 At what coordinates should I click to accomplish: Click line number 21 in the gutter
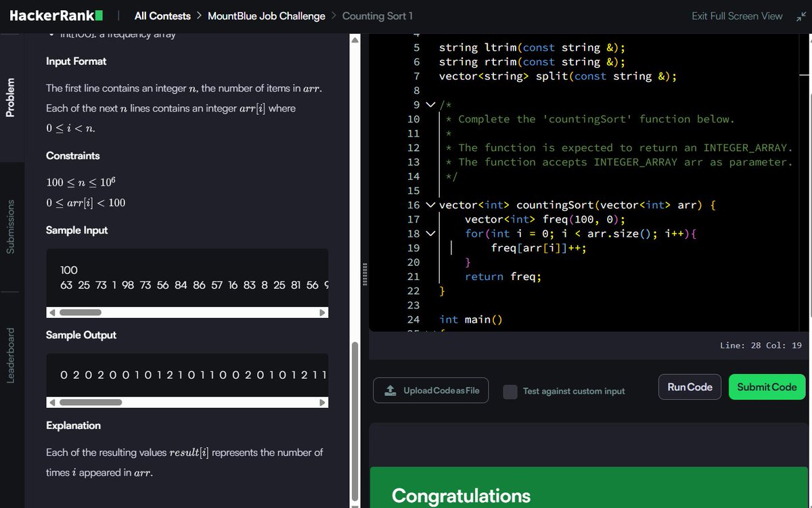click(x=413, y=276)
